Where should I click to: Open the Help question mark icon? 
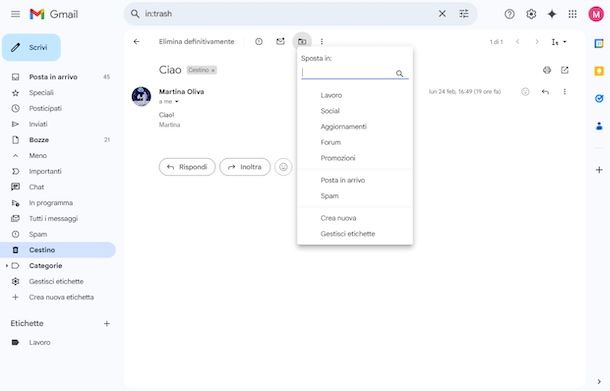point(509,14)
